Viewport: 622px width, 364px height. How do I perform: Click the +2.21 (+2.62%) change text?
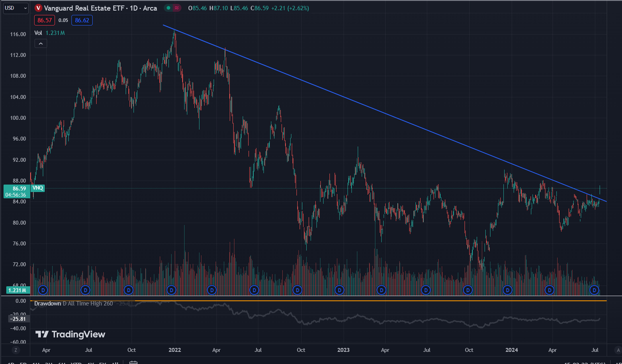290,8
